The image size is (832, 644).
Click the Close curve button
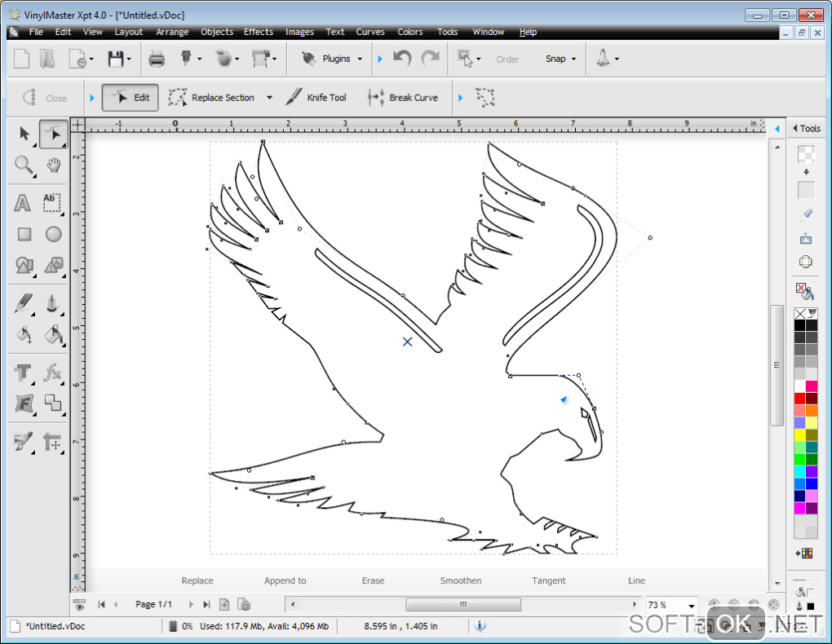pos(46,98)
